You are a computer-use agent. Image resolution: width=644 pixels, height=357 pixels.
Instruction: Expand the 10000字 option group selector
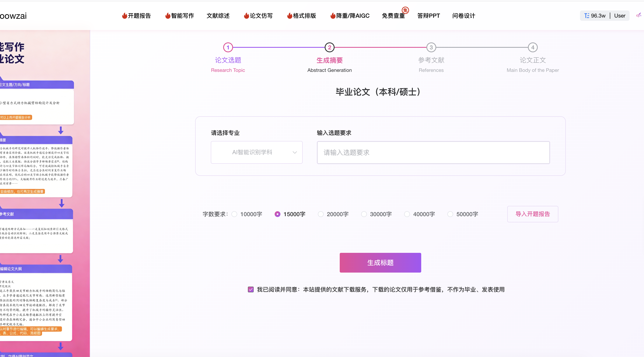click(234, 214)
